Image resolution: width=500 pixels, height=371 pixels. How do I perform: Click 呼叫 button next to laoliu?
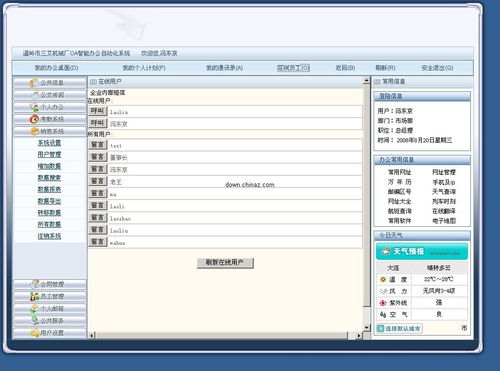(x=98, y=111)
